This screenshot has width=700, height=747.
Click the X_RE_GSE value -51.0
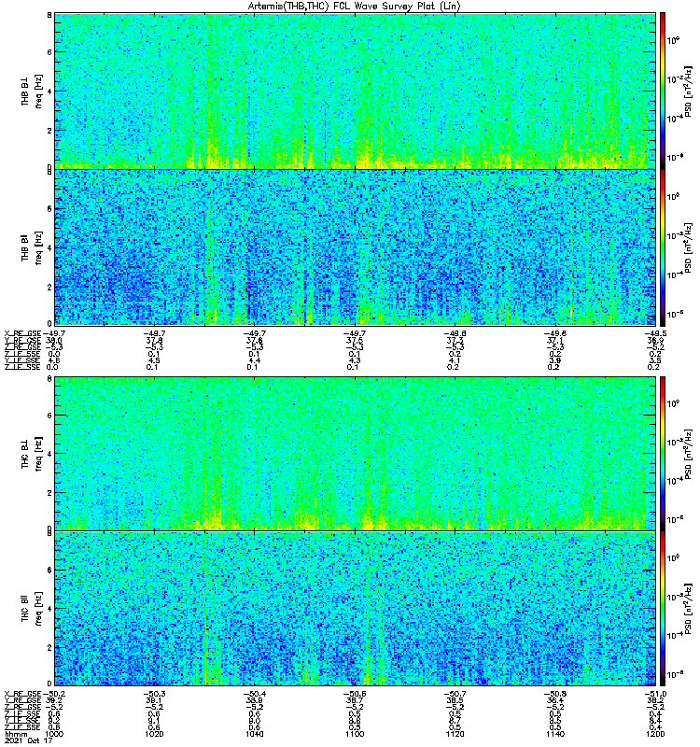pos(655,694)
